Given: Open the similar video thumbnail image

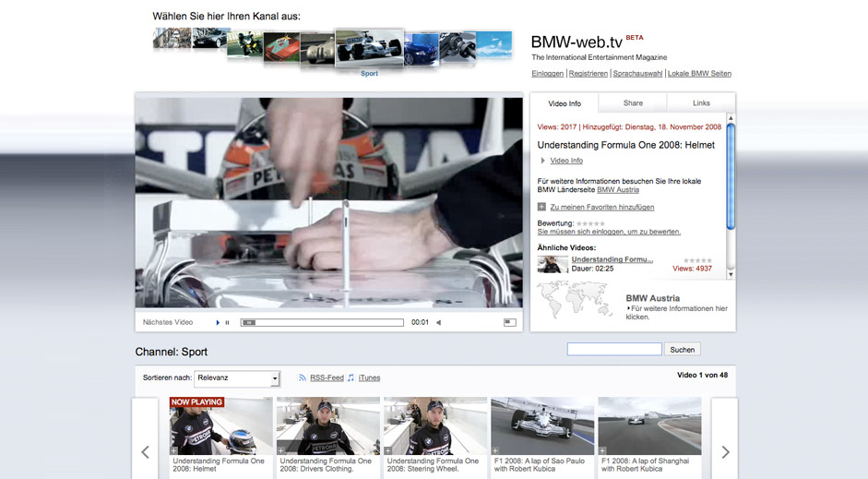Looking at the screenshot, I should coord(553,264).
